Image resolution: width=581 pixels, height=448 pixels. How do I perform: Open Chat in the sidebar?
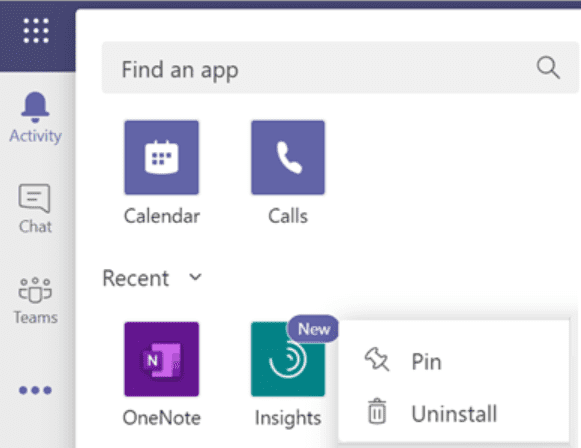(x=35, y=209)
